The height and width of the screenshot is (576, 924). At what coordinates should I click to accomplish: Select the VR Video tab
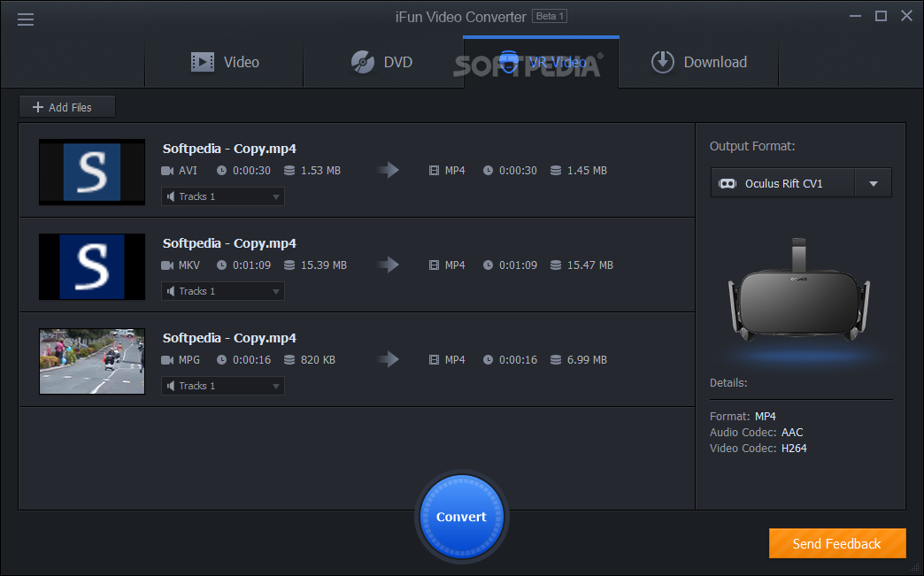coord(541,62)
